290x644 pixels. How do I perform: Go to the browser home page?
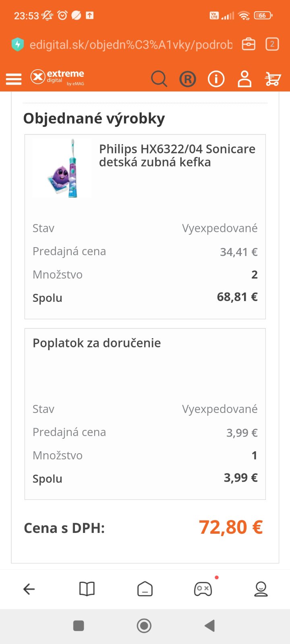tap(145, 589)
